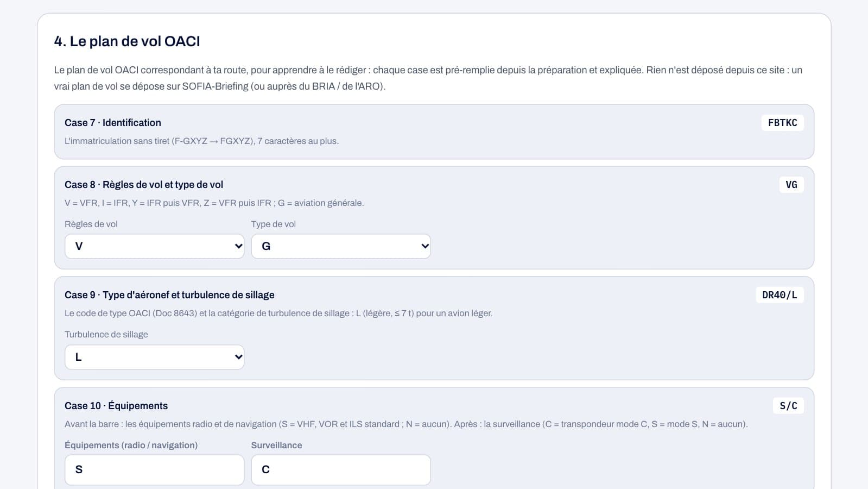Click the Case 9 Type d'aéronef heading
Screen dimensions: 868x489
[169, 295]
